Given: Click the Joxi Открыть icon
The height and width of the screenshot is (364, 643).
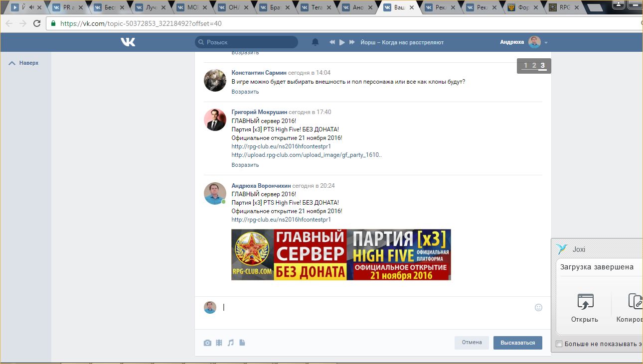Looking at the screenshot, I should (585, 302).
